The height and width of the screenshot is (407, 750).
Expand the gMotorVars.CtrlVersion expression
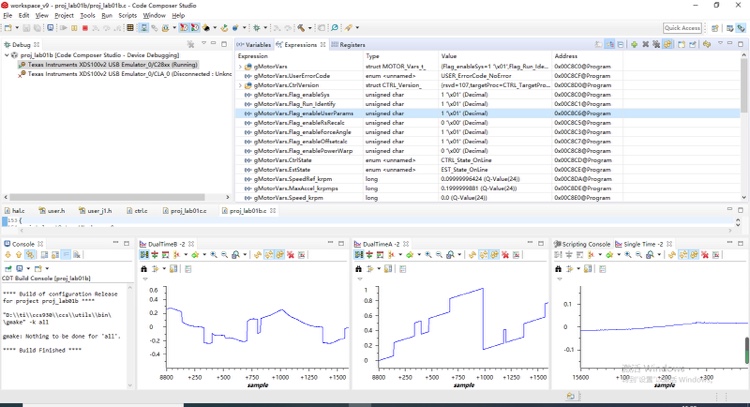click(x=241, y=85)
